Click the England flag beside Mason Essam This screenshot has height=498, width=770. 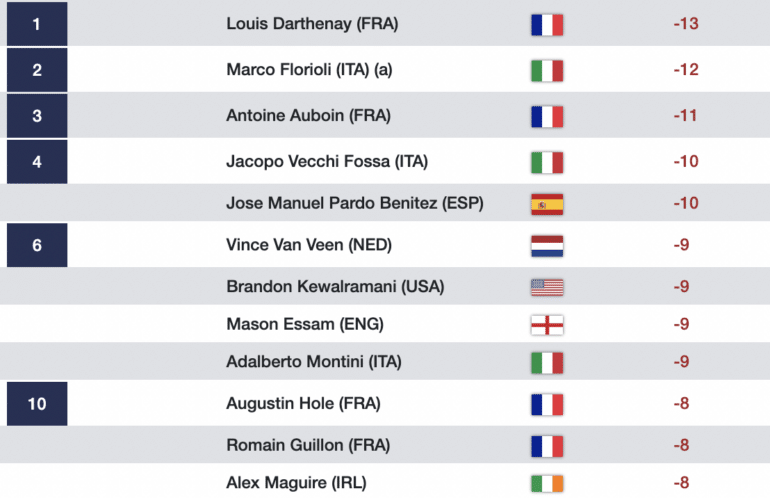547,325
